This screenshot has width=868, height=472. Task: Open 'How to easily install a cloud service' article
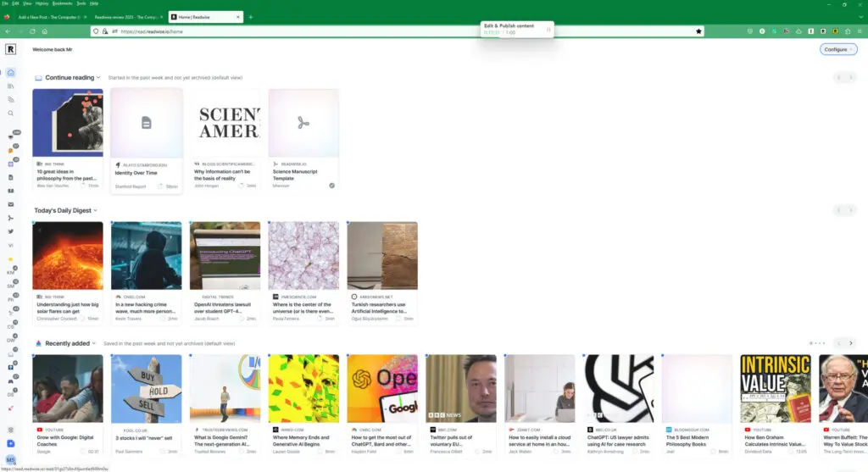pyautogui.click(x=539, y=405)
